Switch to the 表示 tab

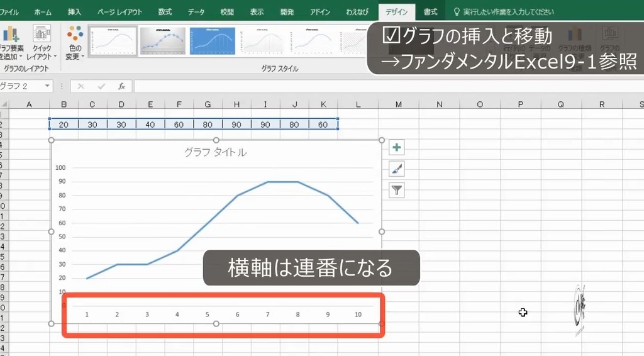coord(257,12)
